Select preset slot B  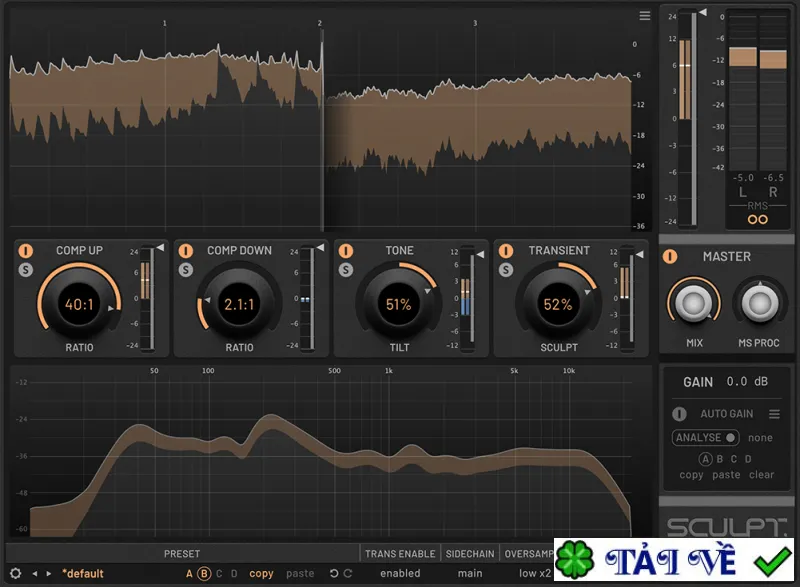(204, 574)
